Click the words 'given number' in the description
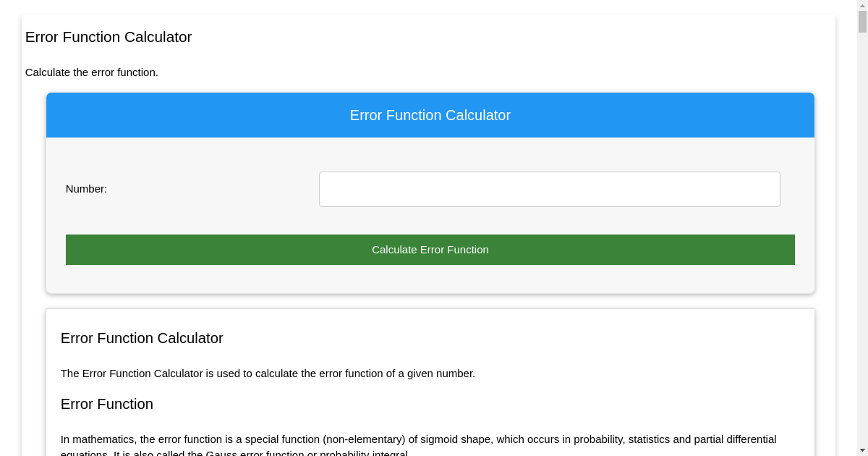Screen dimensions: 868x456 pos(441,373)
